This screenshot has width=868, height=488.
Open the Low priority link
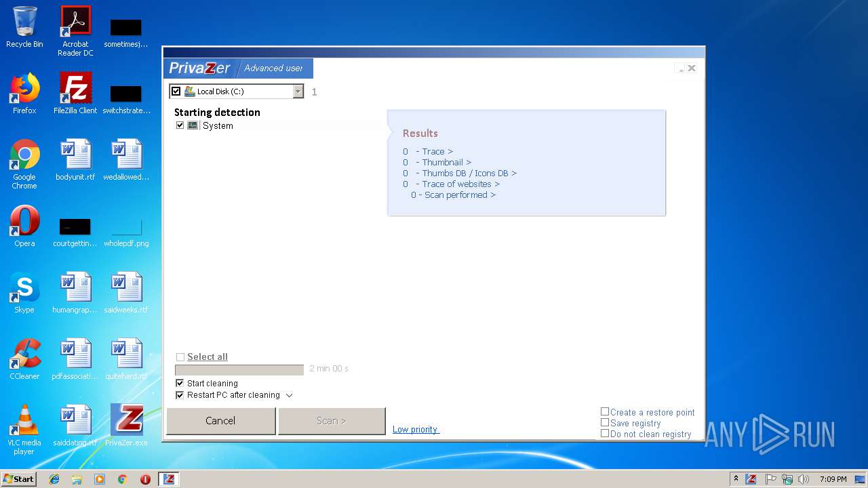pyautogui.click(x=416, y=429)
